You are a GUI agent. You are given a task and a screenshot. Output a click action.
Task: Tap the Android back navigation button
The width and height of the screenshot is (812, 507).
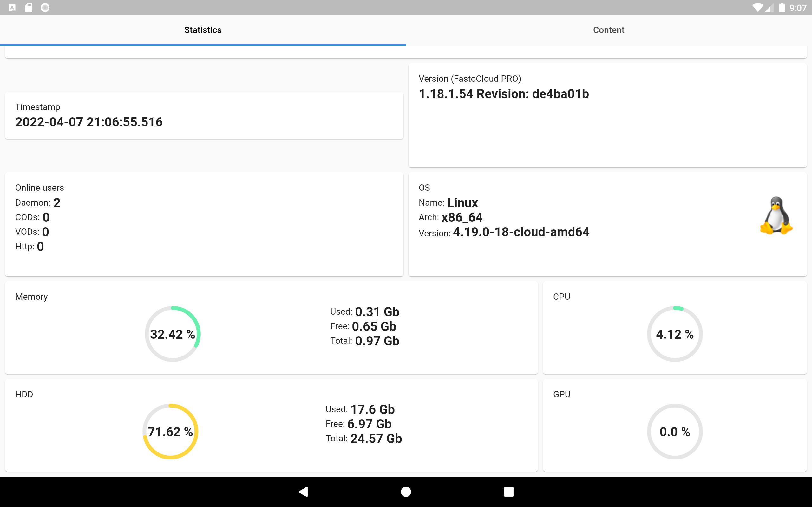pos(303,491)
